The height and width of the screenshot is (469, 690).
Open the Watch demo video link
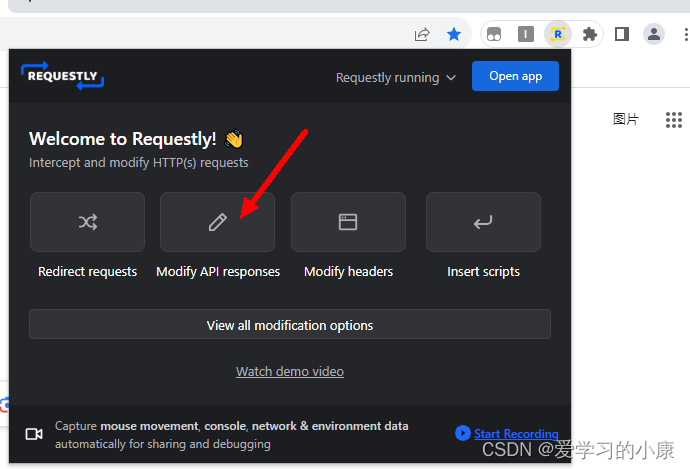[290, 371]
